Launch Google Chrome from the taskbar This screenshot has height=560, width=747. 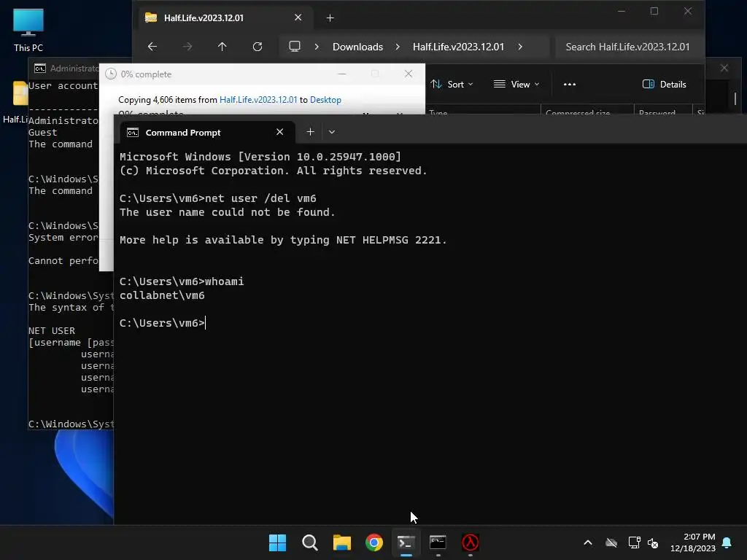click(374, 542)
